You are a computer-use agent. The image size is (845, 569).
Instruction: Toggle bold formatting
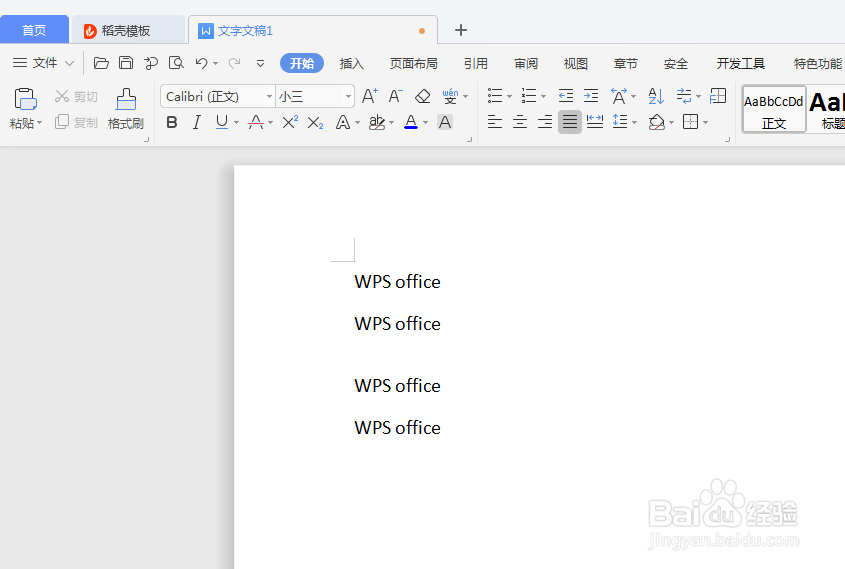point(172,122)
